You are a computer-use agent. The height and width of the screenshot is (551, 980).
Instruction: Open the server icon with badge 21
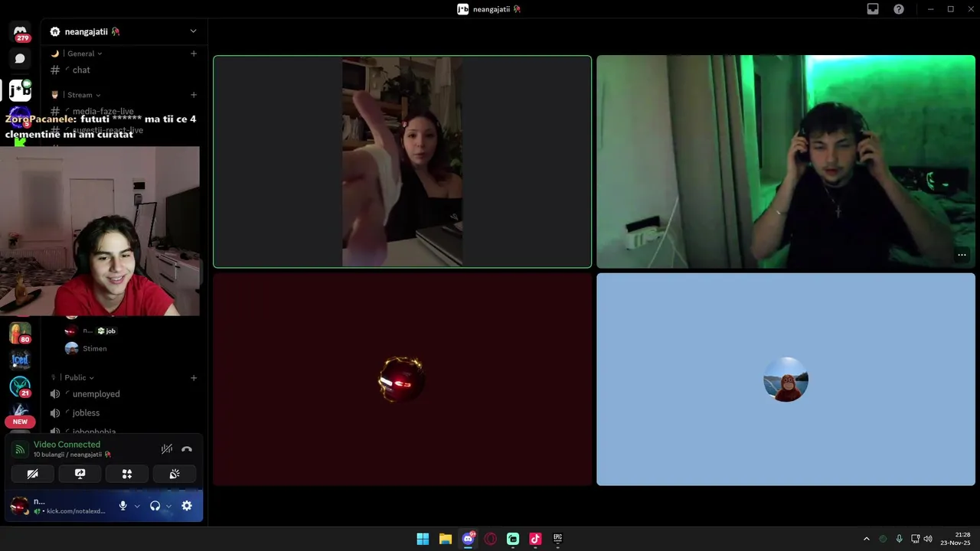(x=20, y=386)
